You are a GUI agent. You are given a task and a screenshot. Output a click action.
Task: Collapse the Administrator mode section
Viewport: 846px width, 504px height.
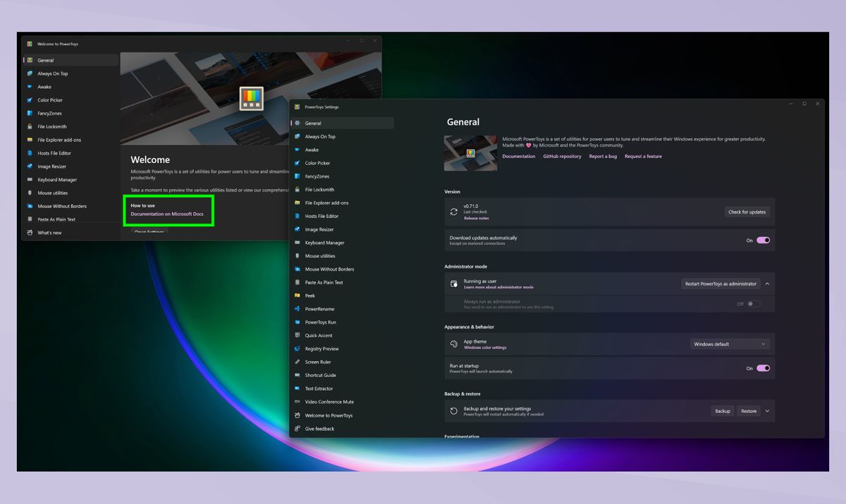(767, 283)
